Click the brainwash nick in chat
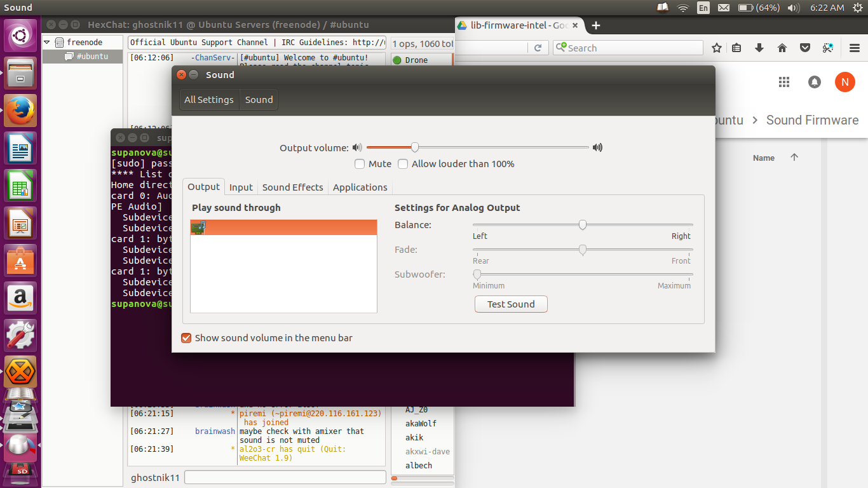The image size is (868, 488). [x=215, y=431]
